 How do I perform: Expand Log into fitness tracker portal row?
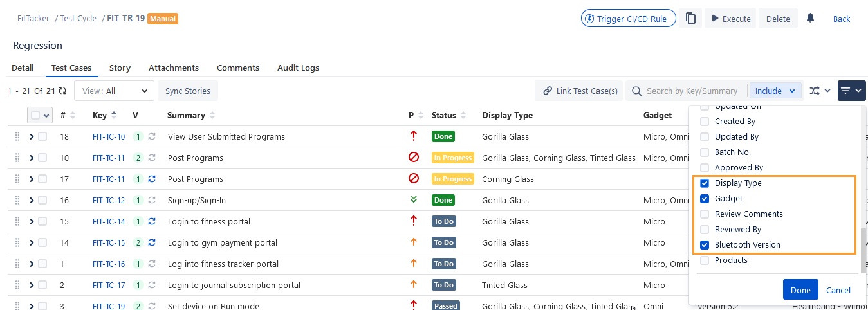(32, 264)
